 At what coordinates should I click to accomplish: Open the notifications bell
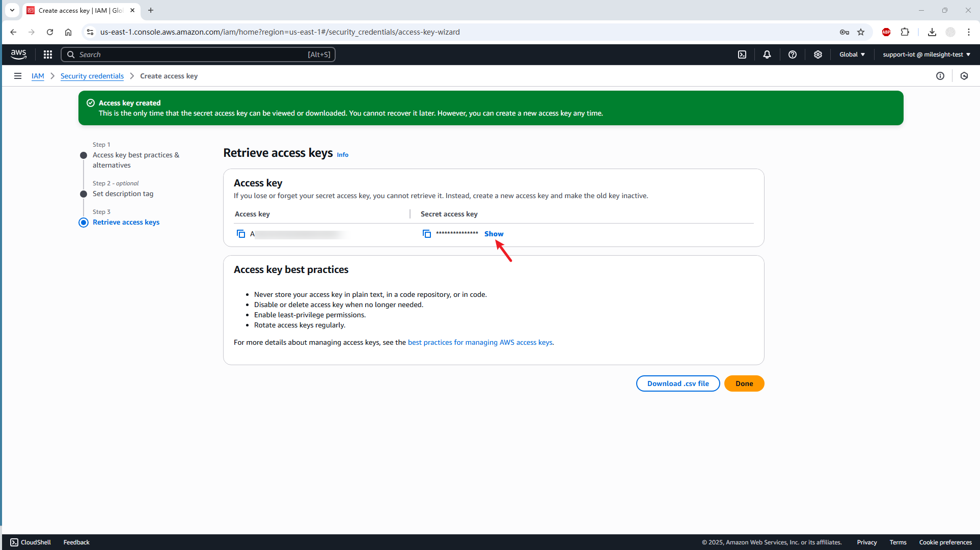coord(767,54)
